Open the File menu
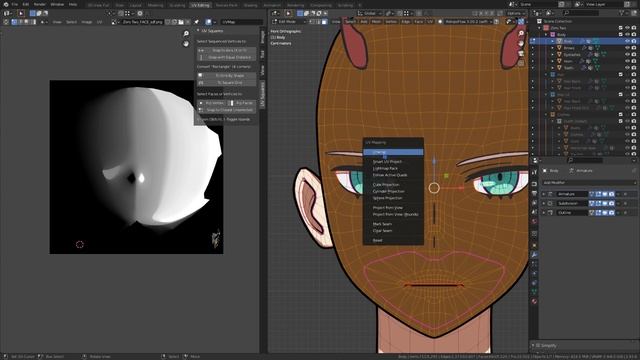Image resolution: width=640 pixels, height=360 pixels. [15, 4]
